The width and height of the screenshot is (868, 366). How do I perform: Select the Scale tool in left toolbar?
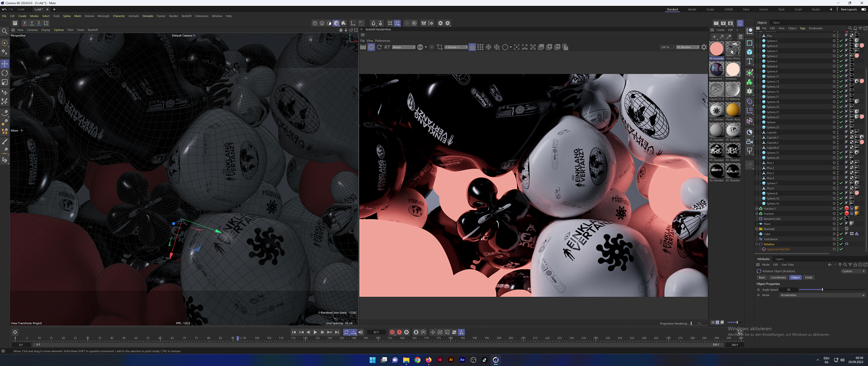click(x=5, y=82)
